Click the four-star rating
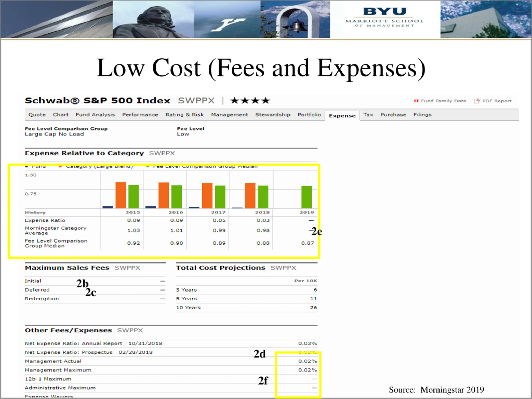The image size is (532, 399). coord(250,101)
